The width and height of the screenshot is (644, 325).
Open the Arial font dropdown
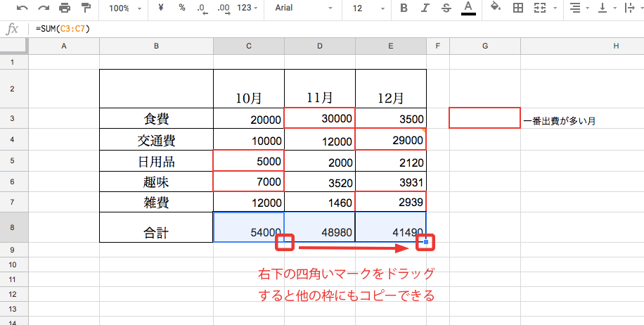(x=303, y=8)
